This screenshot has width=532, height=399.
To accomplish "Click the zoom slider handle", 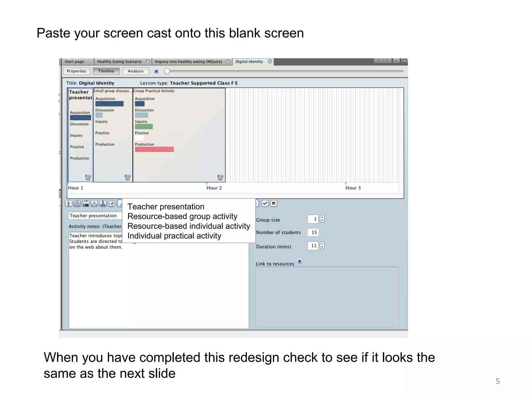I will pos(167,71).
